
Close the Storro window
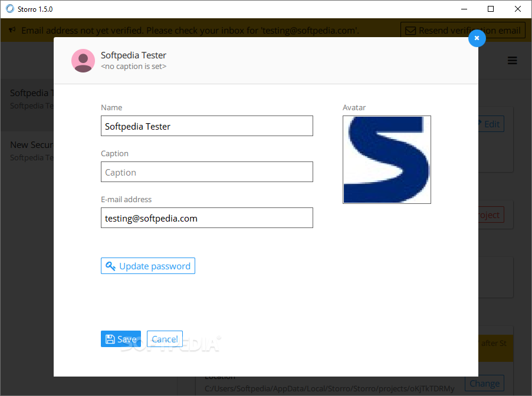[x=518, y=9]
